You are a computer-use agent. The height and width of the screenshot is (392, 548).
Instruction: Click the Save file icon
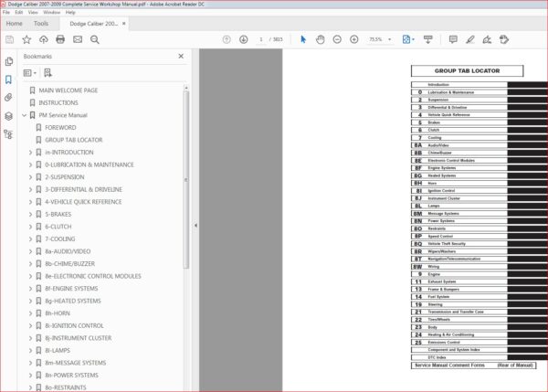[x=9, y=39]
